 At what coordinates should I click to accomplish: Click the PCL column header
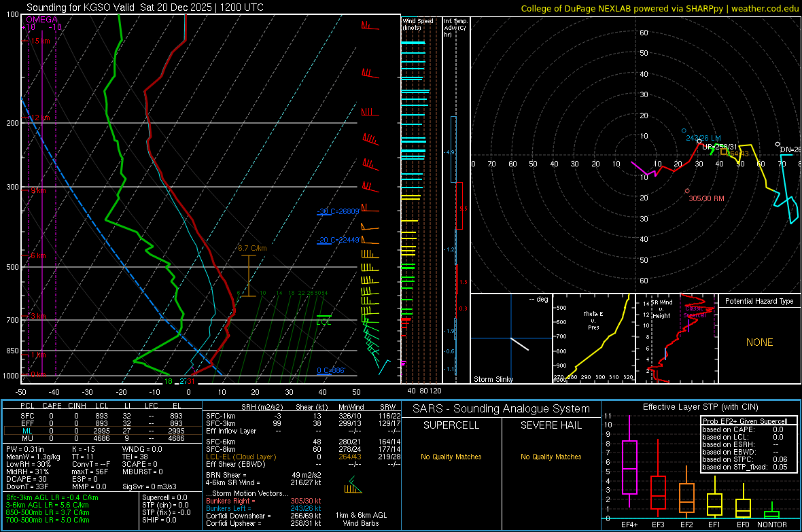(27, 406)
